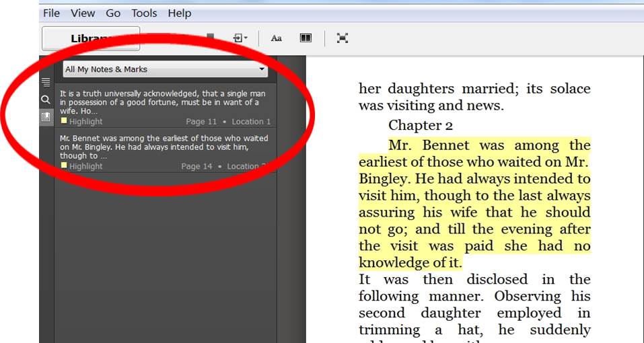Open the Go To location icon
The width and height of the screenshot is (644, 343).
coord(240,38)
